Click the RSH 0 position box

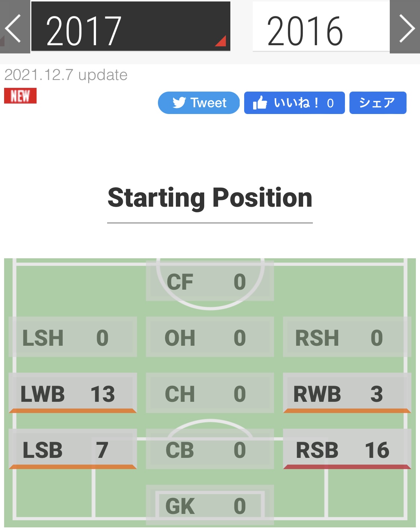347,337
